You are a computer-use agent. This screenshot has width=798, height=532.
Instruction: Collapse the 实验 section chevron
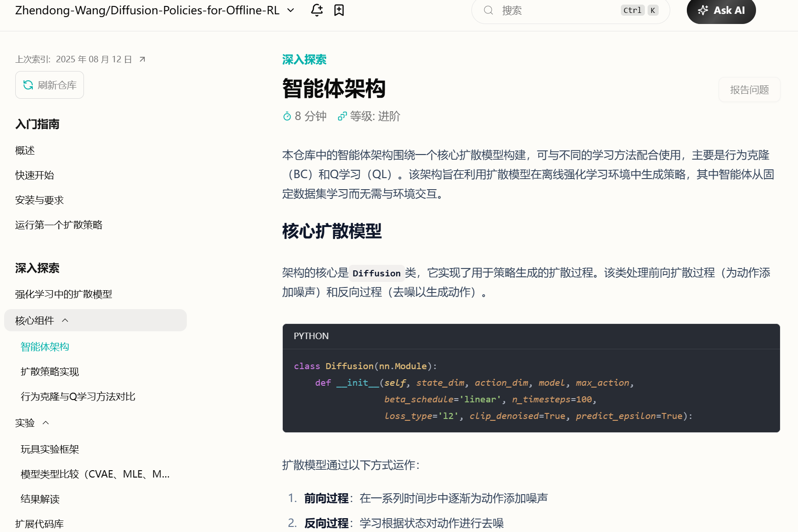[x=45, y=422]
